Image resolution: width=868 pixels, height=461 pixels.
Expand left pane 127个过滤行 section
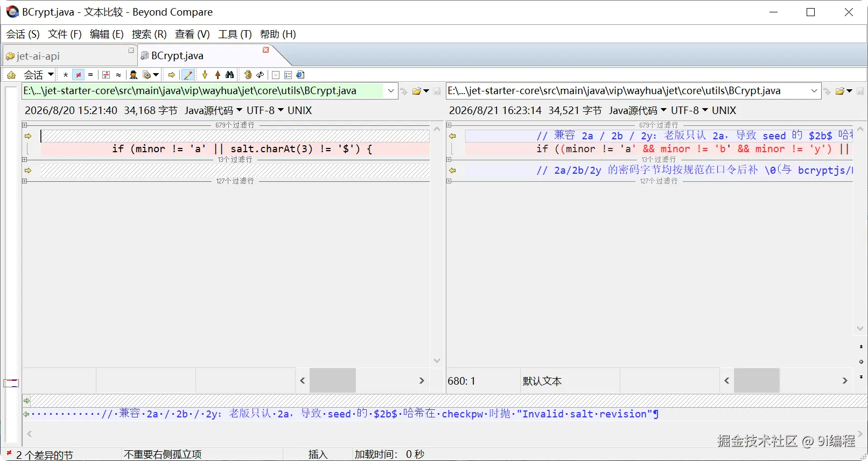(x=24, y=181)
